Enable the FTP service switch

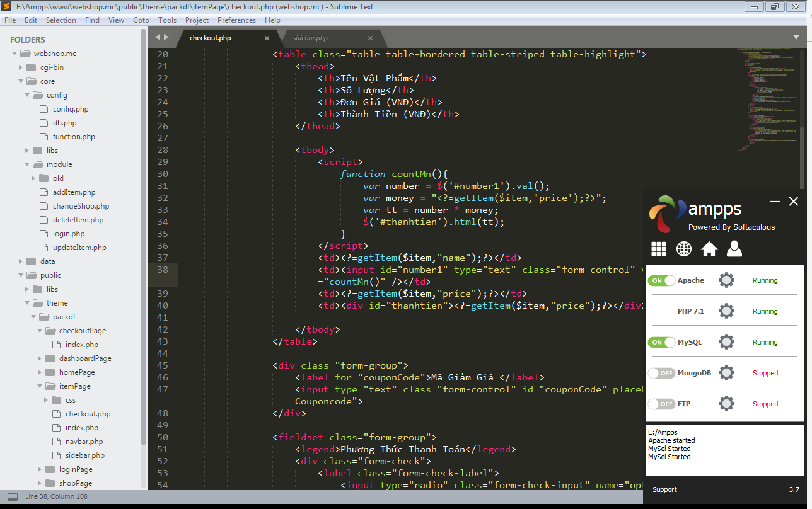point(661,404)
